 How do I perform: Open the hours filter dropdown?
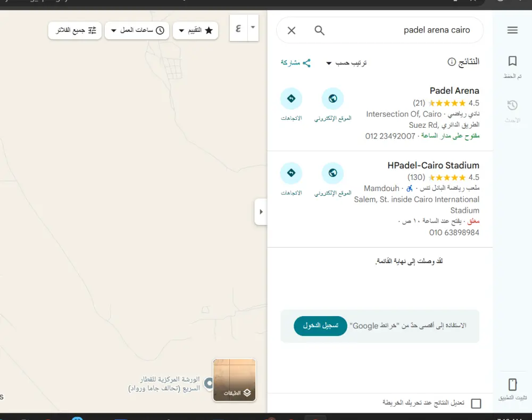coord(137,30)
